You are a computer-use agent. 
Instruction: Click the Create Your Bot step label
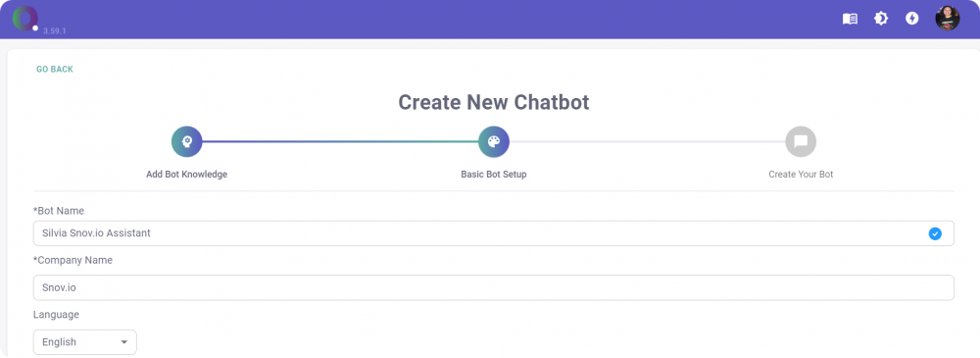[801, 175]
